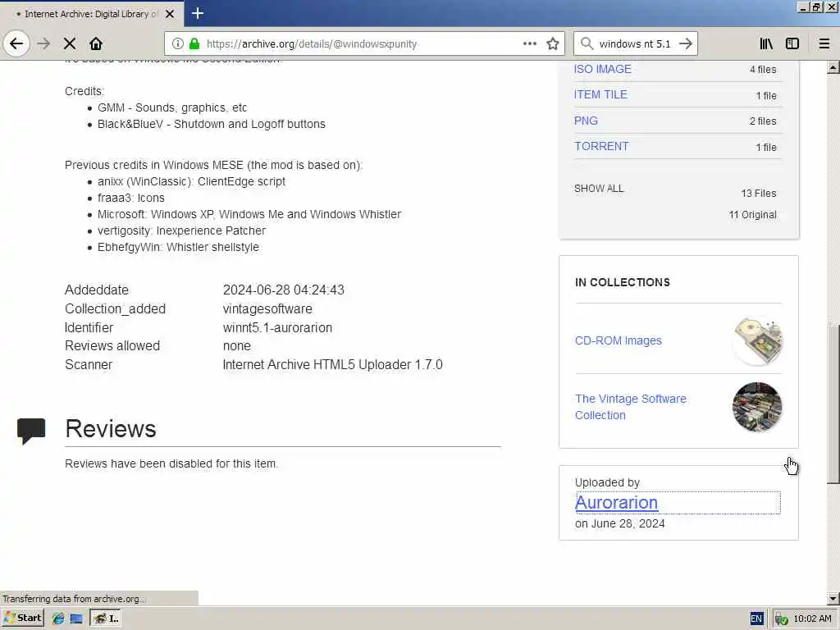Click the system tray network icon
840x630 pixels.
coord(781,619)
